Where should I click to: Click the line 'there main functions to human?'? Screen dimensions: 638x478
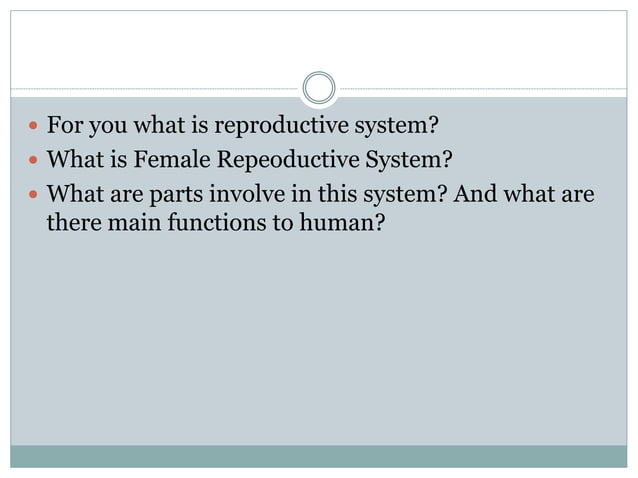(x=216, y=223)
